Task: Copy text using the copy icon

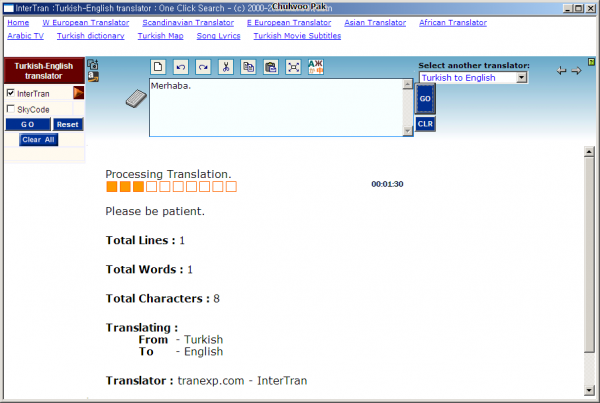Action: click(x=248, y=67)
